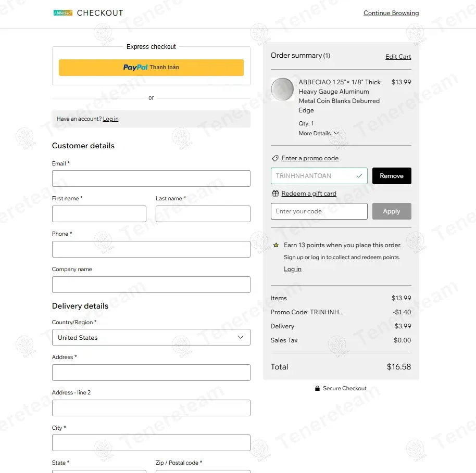The height and width of the screenshot is (473, 476).
Task: Click the Order summary (1) heading
Action: pyautogui.click(x=300, y=56)
